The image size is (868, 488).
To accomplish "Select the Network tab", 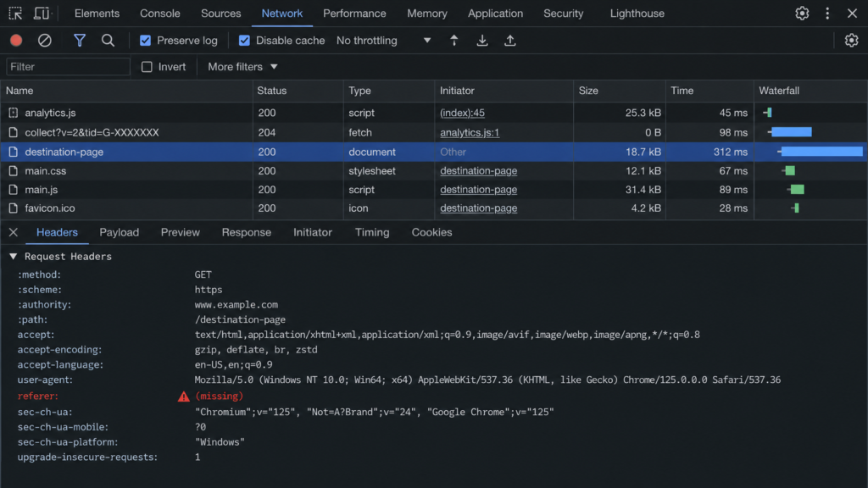I will coord(281,14).
